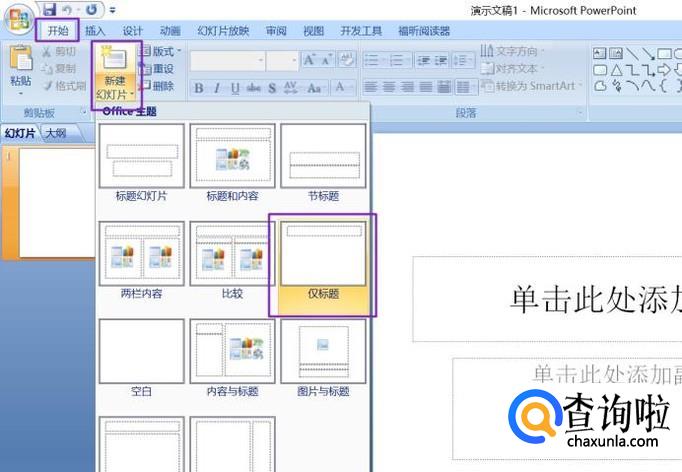Click the 粘贴 clipboard icon

pos(21,57)
